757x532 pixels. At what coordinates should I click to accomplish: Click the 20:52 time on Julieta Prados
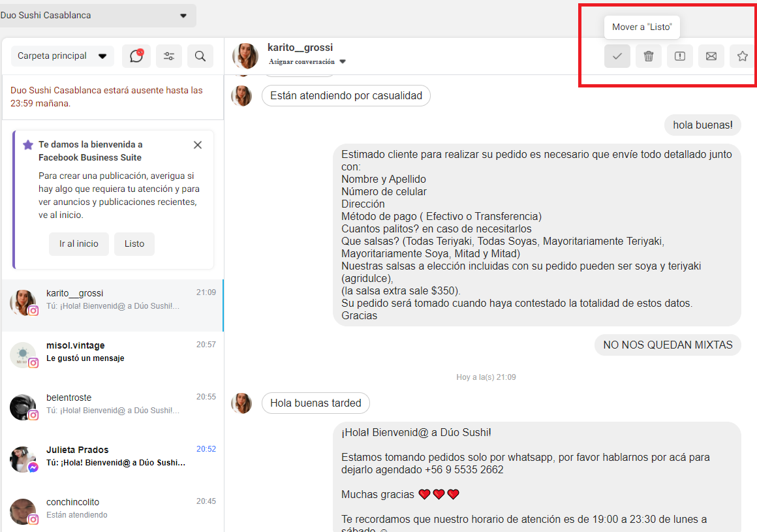pyautogui.click(x=206, y=449)
